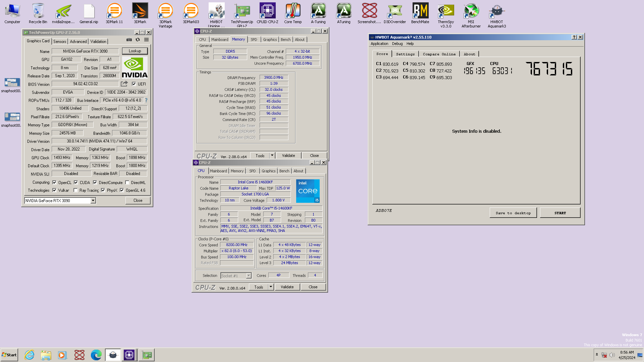
Task: Open the Help menu in Aquamark3
Action: [x=410, y=44]
